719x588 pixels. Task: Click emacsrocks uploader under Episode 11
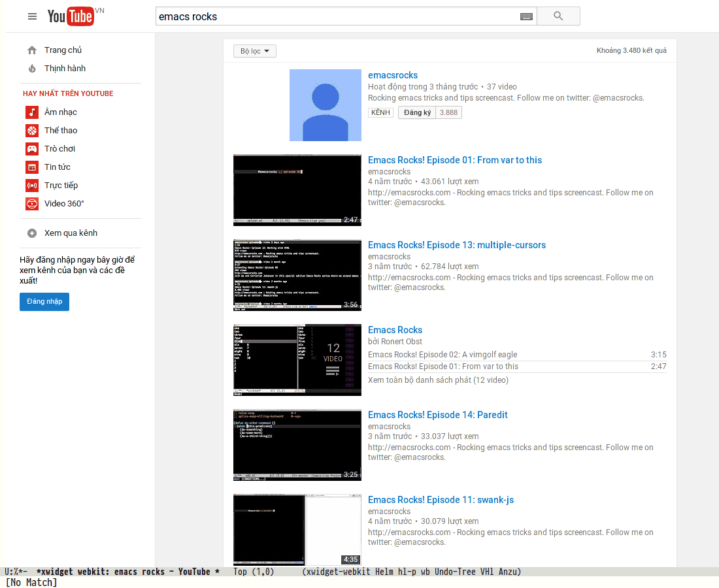389,512
